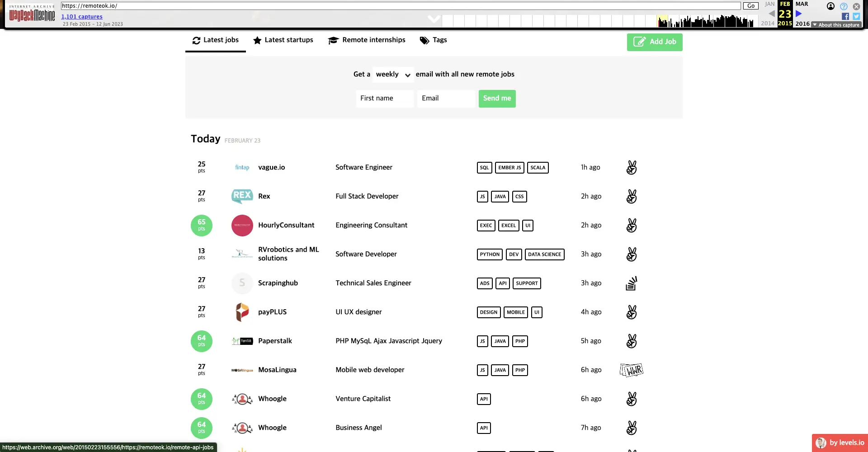Click the 2016 year in Wayback timeline
868x452 pixels.
point(802,24)
